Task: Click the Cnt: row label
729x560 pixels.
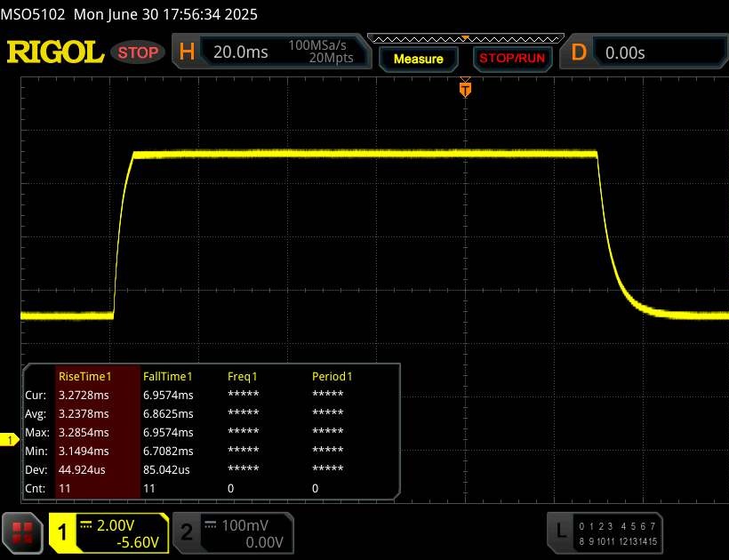Action: [36, 488]
